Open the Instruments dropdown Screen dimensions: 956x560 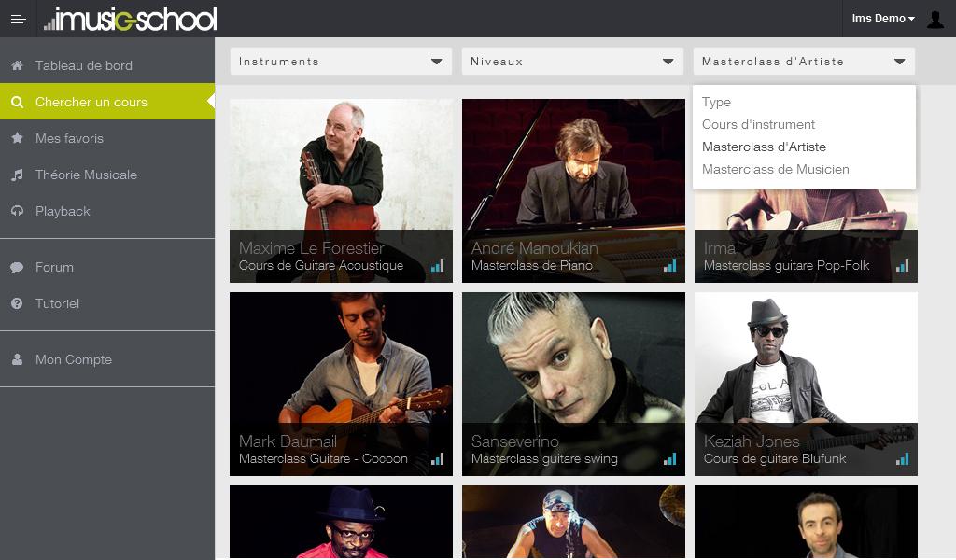pos(341,62)
